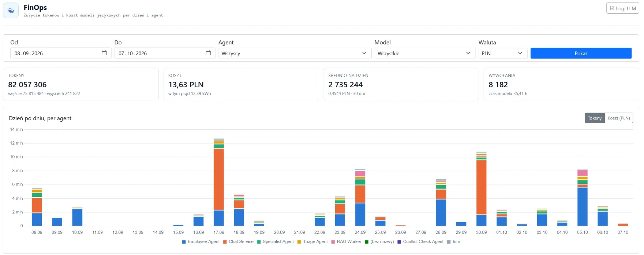Switch chart to Koszt (PLN) view
Image resolution: width=644 pixels, height=255 pixels.
[x=619, y=118]
